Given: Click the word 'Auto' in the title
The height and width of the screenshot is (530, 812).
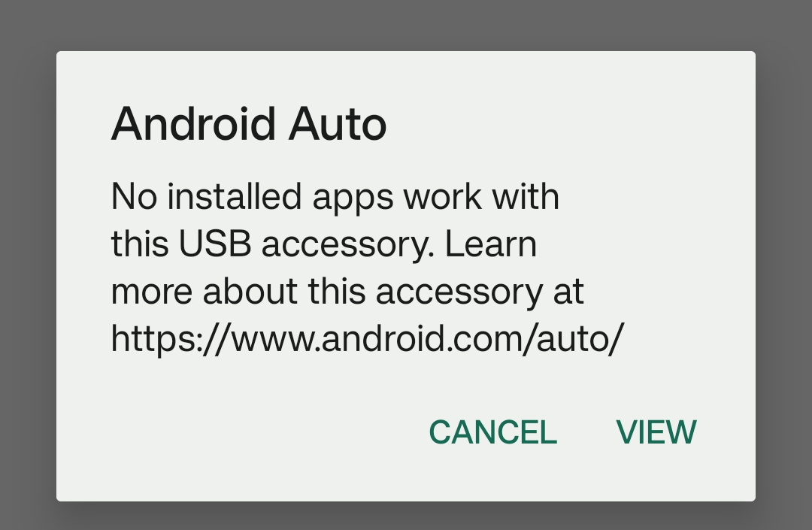Looking at the screenshot, I should pyautogui.click(x=338, y=124).
